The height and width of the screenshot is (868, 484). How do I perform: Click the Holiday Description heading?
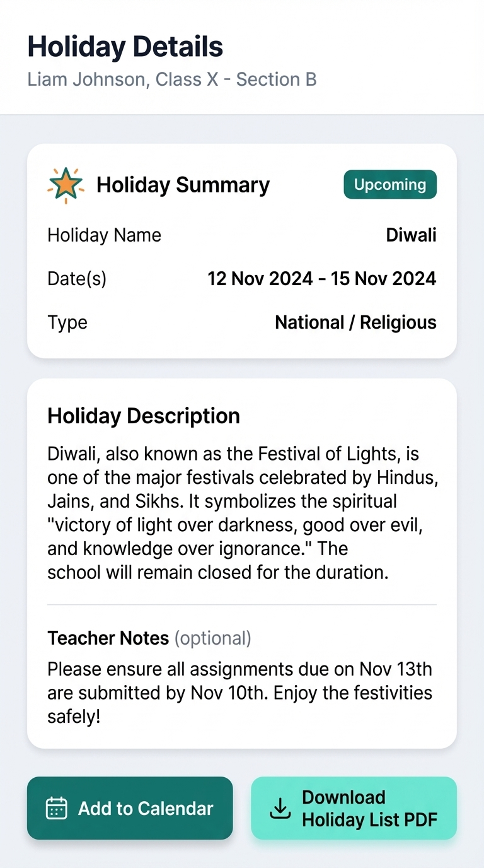tap(144, 416)
